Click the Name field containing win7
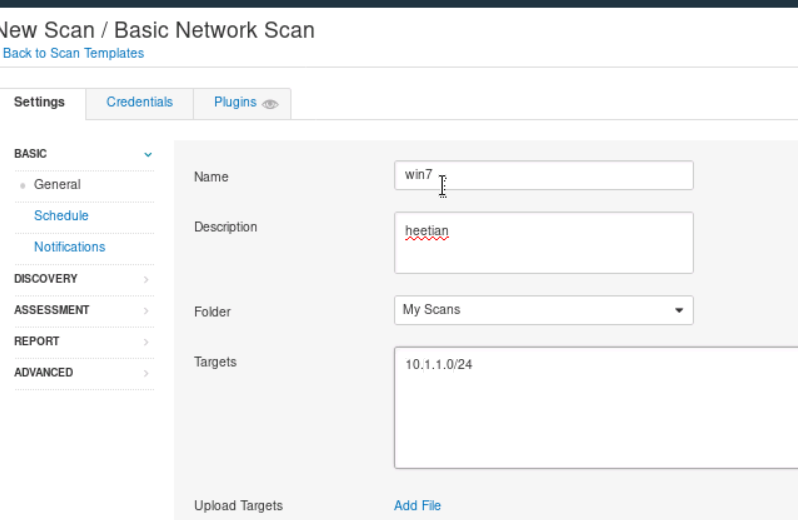 (x=543, y=175)
